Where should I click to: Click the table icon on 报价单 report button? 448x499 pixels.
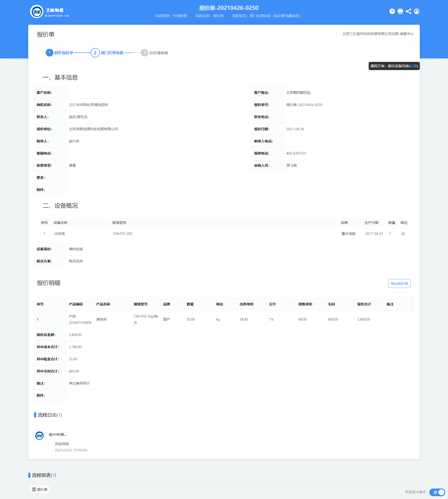(34, 489)
